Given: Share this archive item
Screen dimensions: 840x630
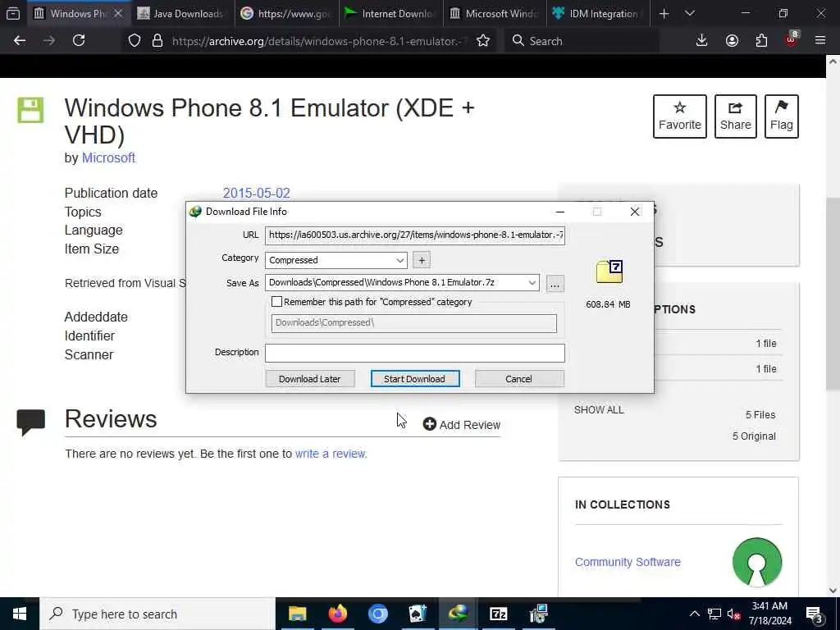Looking at the screenshot, I should coord(736,116).
